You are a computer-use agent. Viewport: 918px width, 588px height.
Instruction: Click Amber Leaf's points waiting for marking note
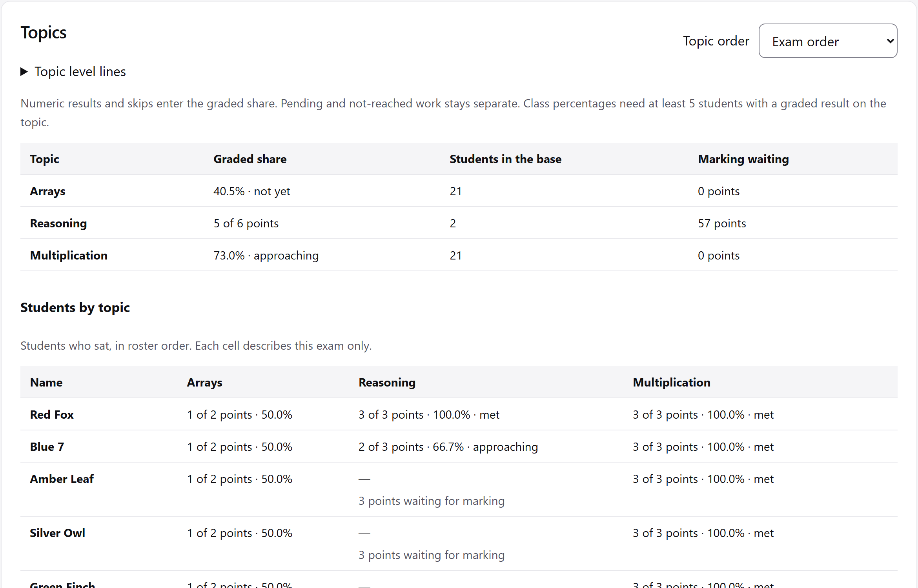(x=432, y=501)
